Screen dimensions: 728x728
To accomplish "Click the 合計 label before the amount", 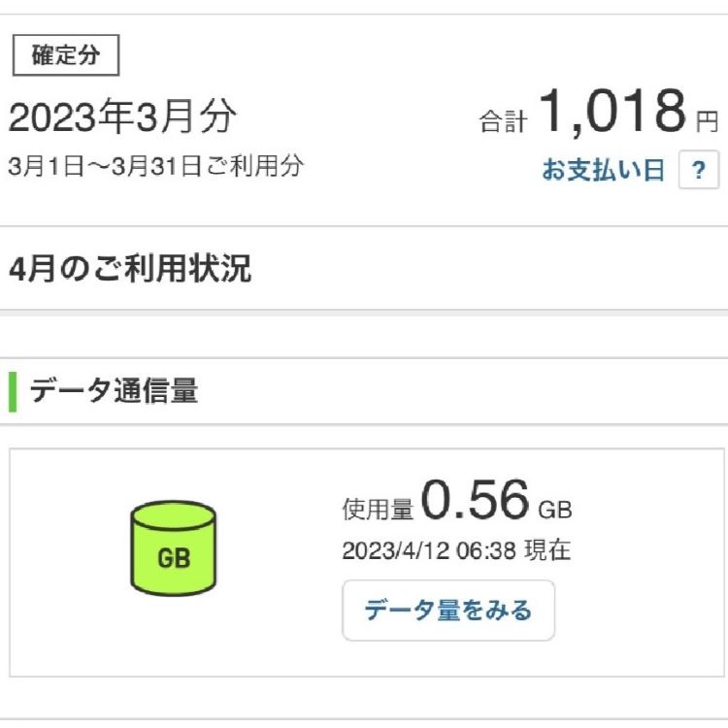I will coord(503,121).
